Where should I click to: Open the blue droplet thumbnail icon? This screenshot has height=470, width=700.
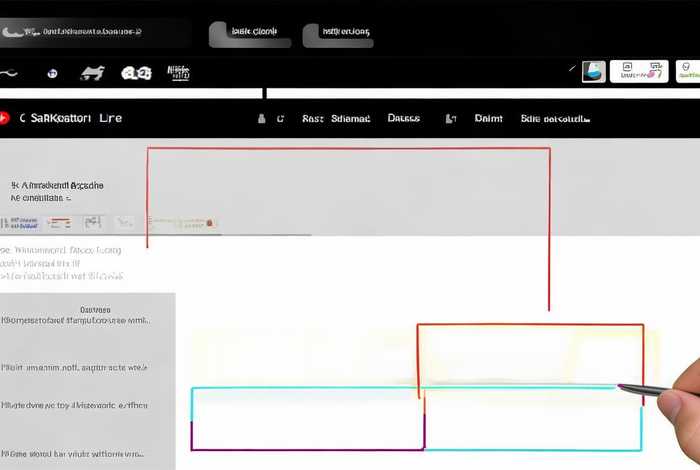click(594, 71)
